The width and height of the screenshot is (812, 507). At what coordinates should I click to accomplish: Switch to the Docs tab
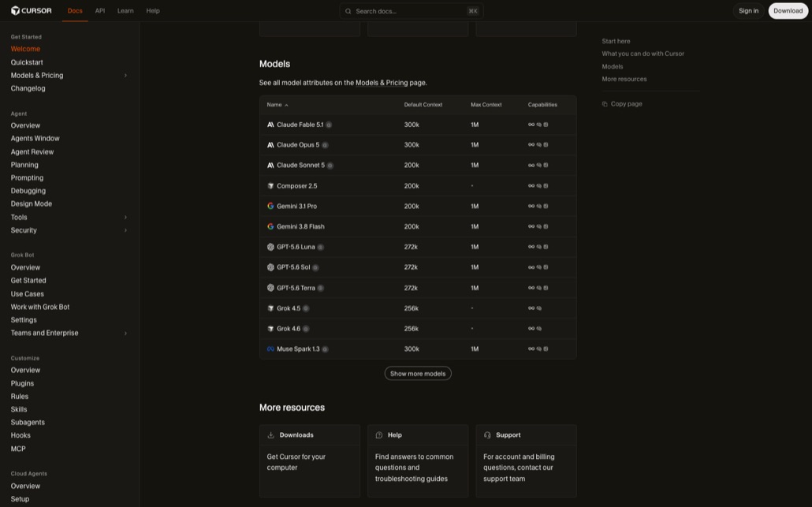pyautogui.click(x=75, y=11)
